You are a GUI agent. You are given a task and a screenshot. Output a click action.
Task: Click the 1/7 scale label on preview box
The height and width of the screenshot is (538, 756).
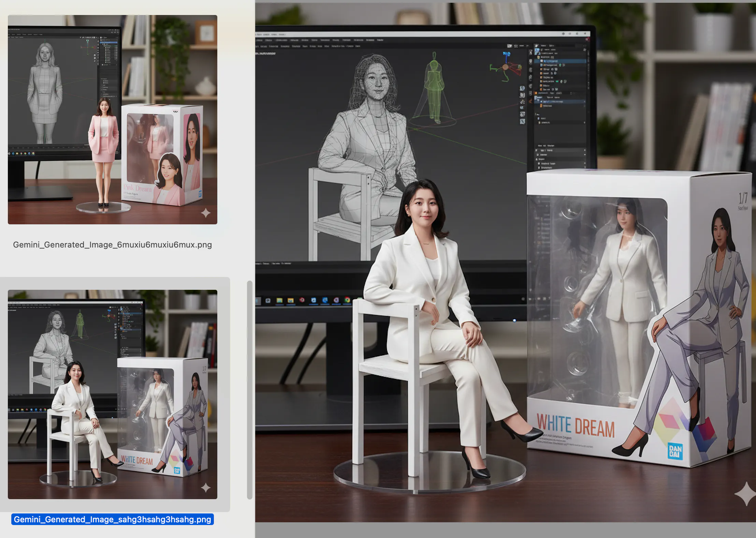743,198
